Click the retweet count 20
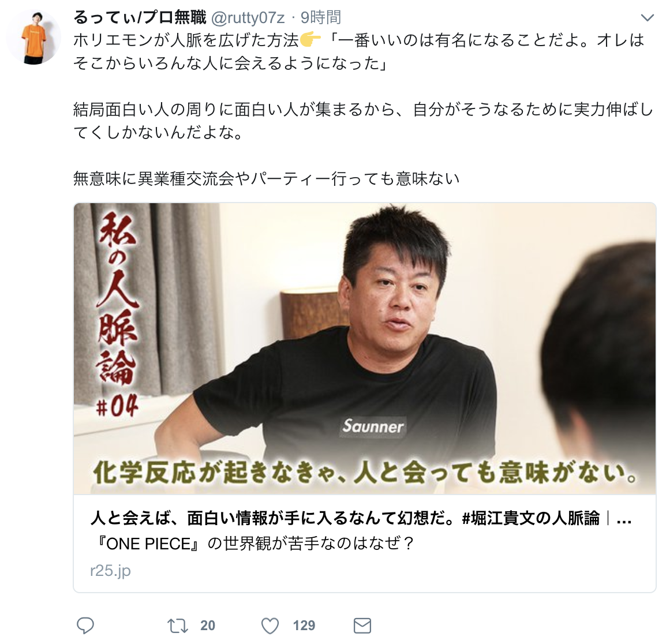666x644 pixels. coord(208,626)
